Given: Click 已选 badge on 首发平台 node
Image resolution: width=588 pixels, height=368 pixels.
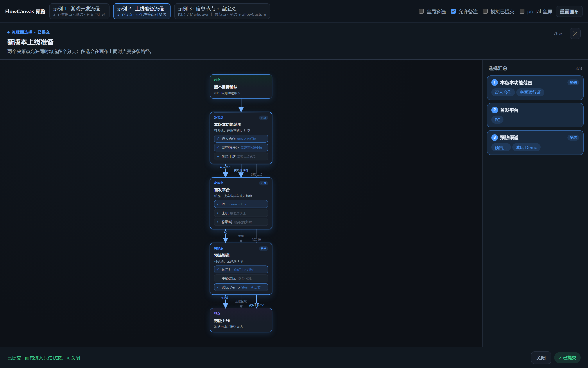Looking at the screenshot, I should pyautogui.click(x=263, y=183).
